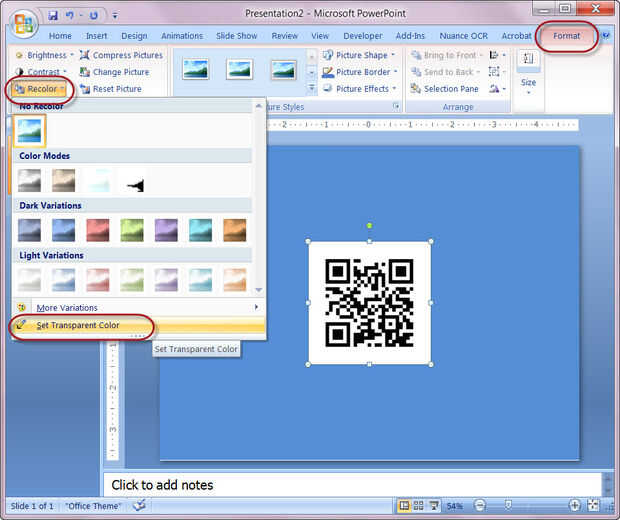
Task: Open the Rotate objects dropdown icon
Action: pos(497,89)
